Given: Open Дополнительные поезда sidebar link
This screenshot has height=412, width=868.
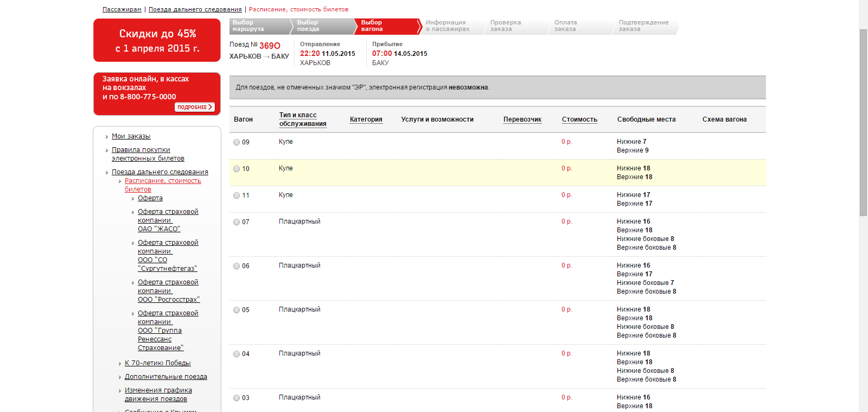Looking at the screenshot, I should (x=165, y=377).
